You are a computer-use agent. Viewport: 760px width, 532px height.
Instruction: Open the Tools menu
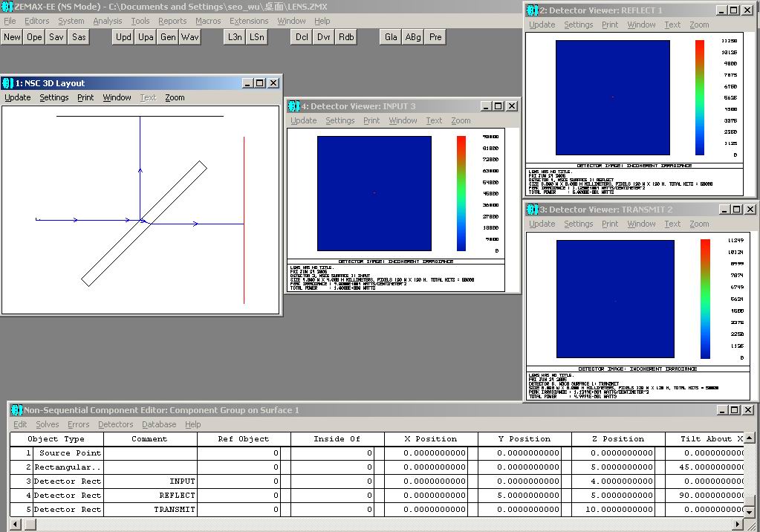[140, 21]
